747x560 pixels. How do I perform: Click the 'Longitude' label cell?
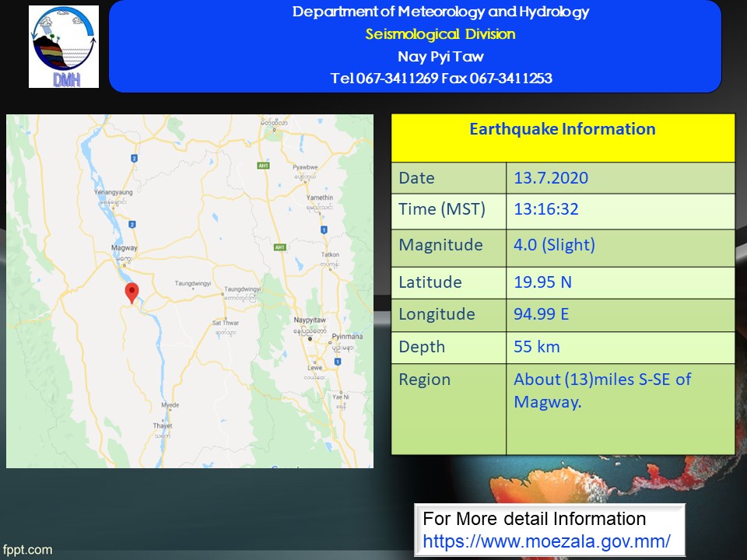tap(449, 315)
